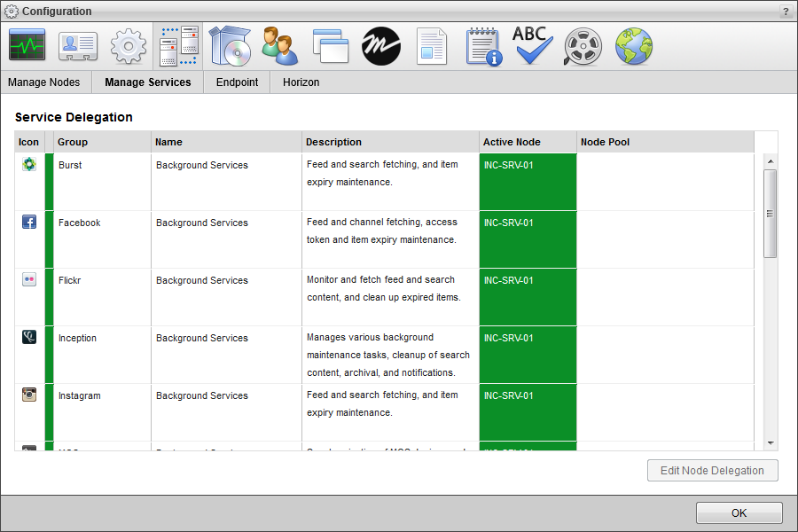Switch to the Manage Nodes tab
Screen dimensions: 798x532
tap(44, 82)
